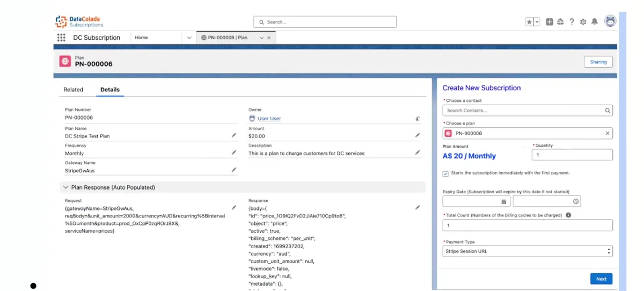Close the PN-000006 Plan tab
Screen dimensions: 644x291
coord(269,38)
